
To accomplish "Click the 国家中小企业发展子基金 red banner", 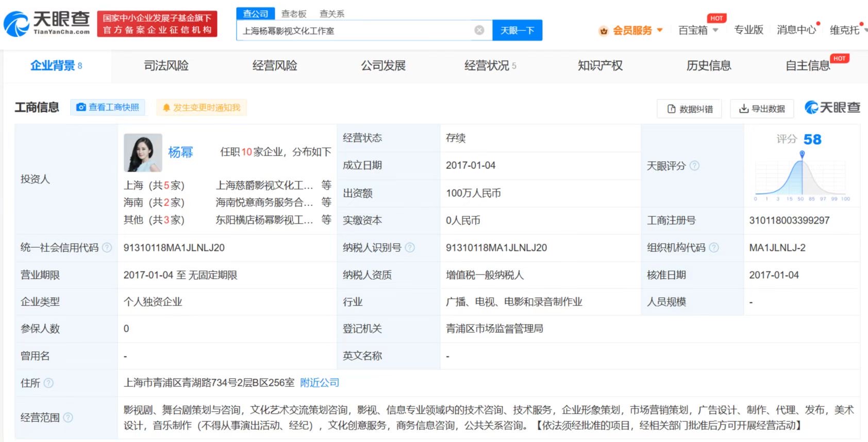I will [x=157, y=24].
